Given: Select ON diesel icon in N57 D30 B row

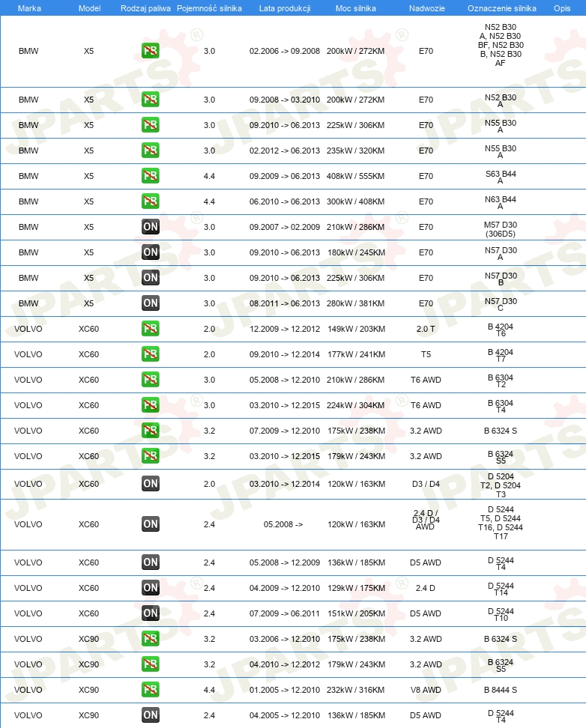Looking at the screenshot, I should click(150, 278).
